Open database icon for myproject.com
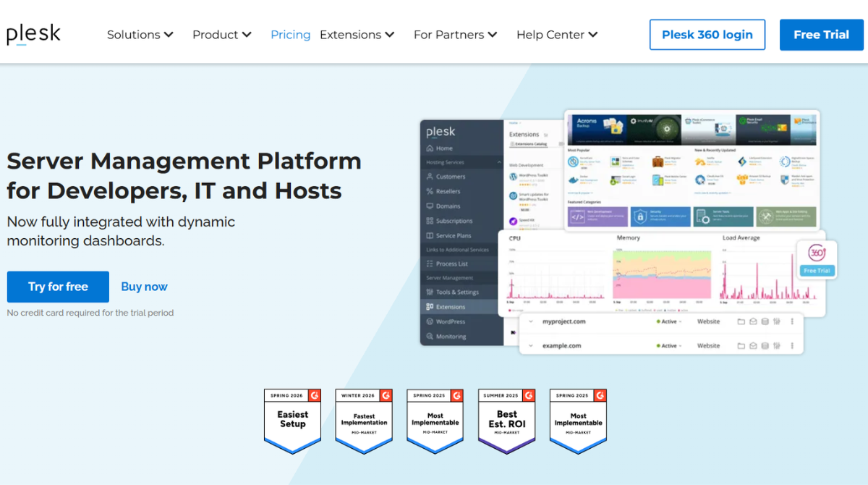The height and width of the screenshot is (485, 868). coord(765,321)
